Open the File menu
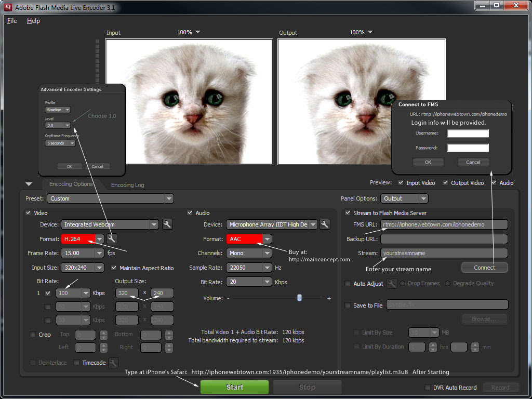Viewport: 532px width, 399px height. (x=12, y=21)
